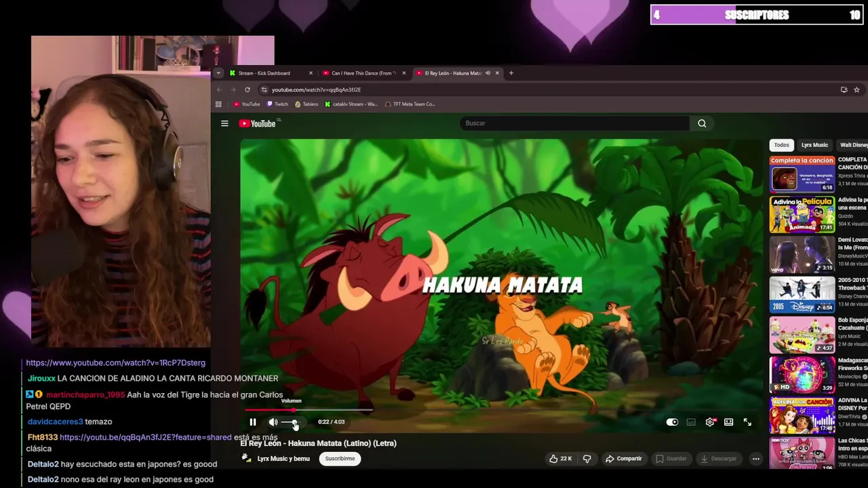Reload the YouTube page

pyautogui.click(x=248, y=89)
